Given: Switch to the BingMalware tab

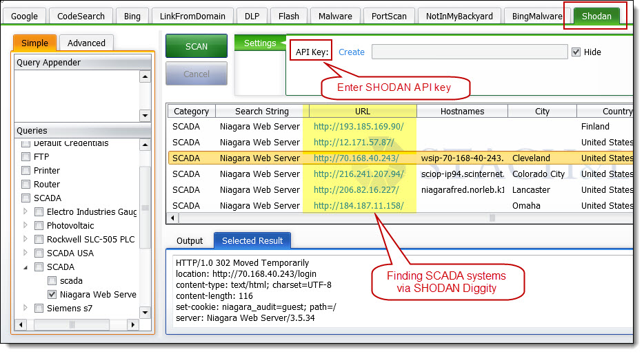Looking at the screenshot, I should pyautogui.click(x=537, y=17).
